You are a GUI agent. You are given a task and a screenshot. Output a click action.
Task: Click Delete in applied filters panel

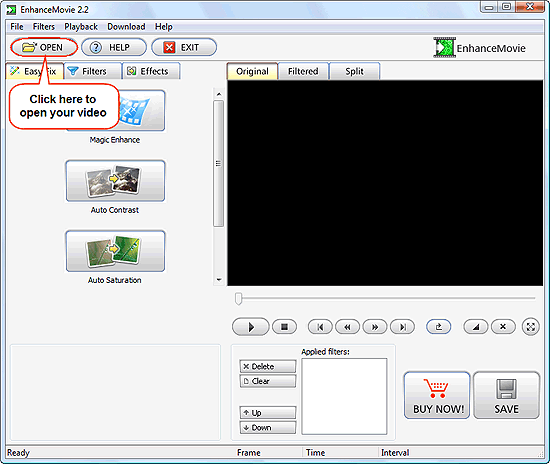[x=268, y=367]
